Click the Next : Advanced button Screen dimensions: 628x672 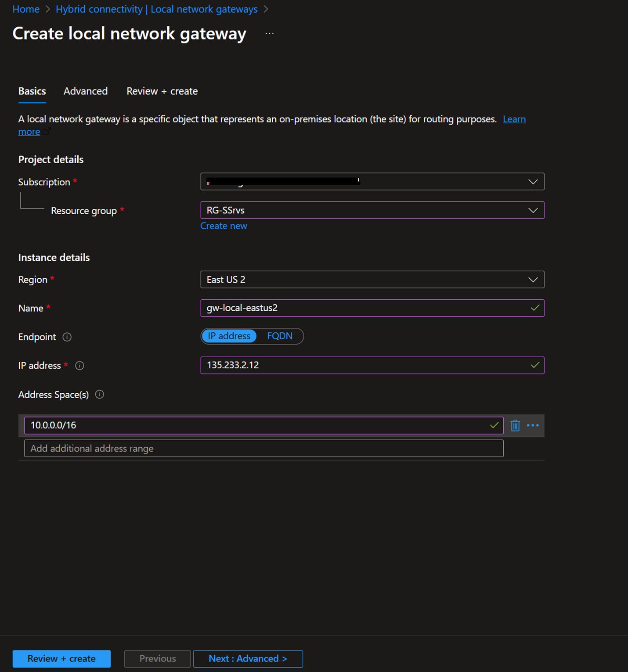pos(248,658)
